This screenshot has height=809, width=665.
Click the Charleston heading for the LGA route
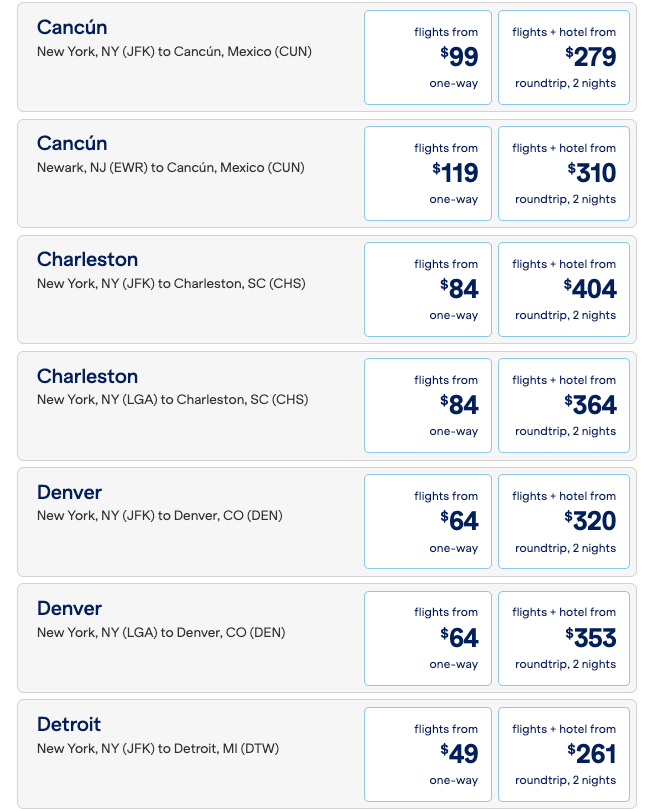click(87, 376)
